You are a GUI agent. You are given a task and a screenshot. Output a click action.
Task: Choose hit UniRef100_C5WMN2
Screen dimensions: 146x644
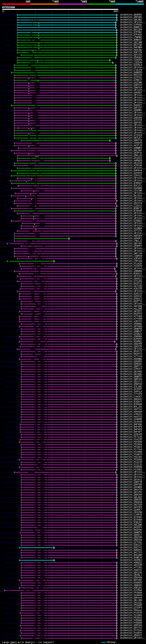pyautogui.click(x=131, y=37)
